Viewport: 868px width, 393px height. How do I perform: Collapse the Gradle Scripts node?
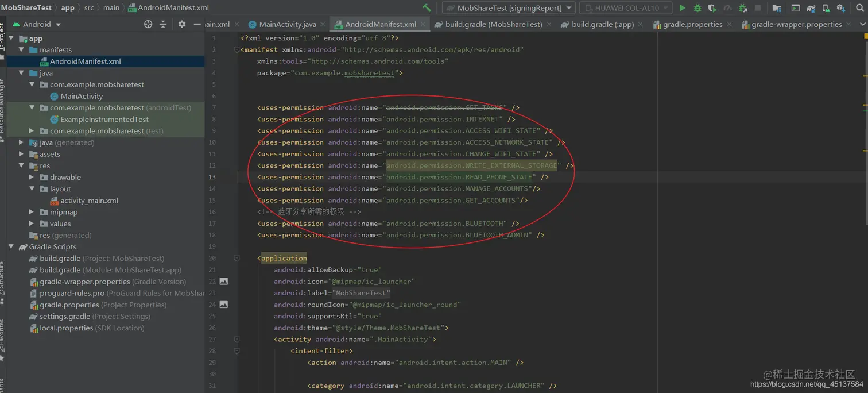click(12, 247)
